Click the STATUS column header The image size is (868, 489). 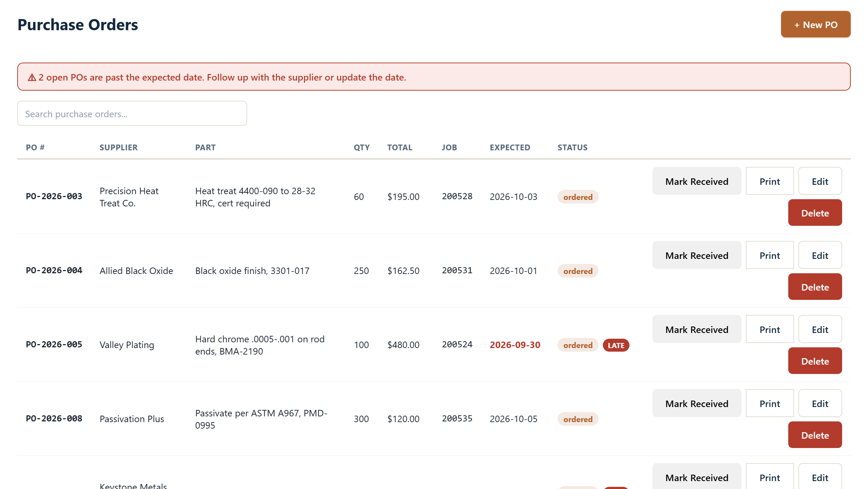pos(572,147)
